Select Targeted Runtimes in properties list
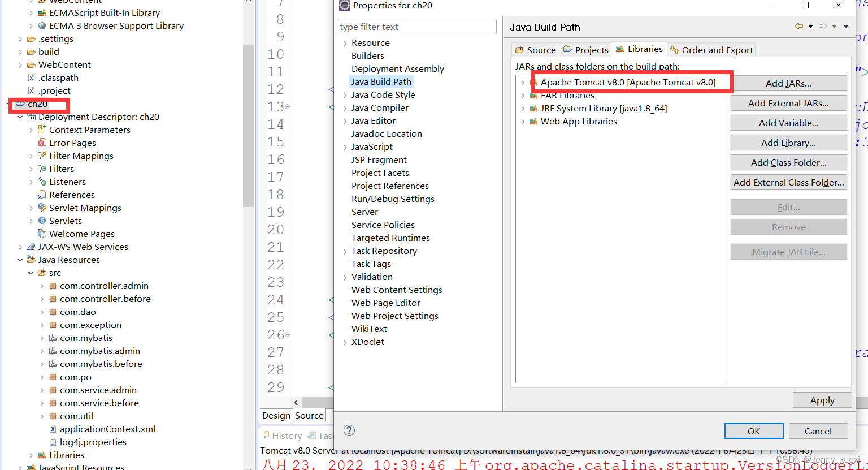Viewport: 868px width, 470px height. click(x=390, y=238)
